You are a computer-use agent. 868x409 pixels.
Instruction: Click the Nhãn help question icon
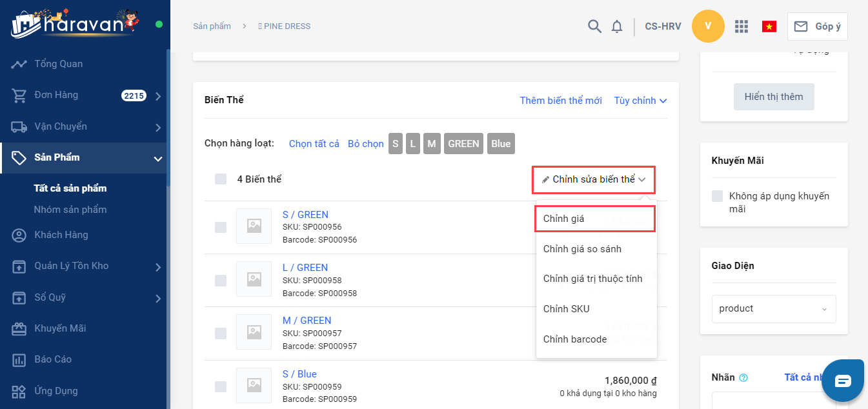[x=743, y=378]
